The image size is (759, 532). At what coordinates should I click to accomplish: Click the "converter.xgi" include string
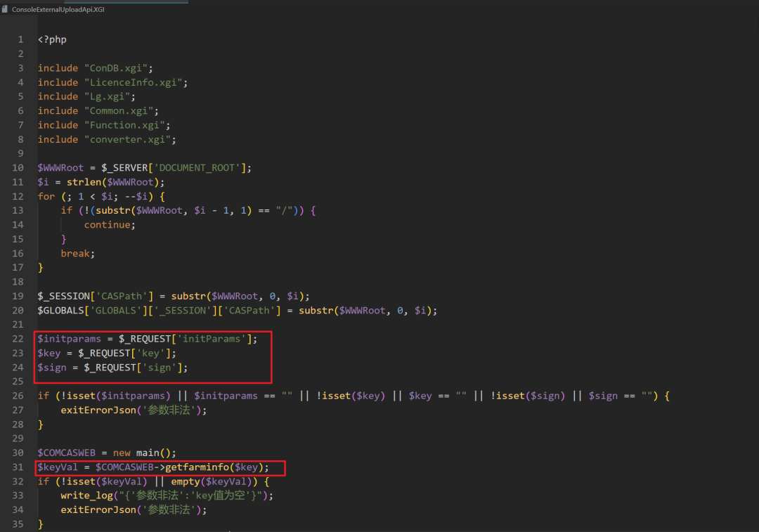coord(129,139)
